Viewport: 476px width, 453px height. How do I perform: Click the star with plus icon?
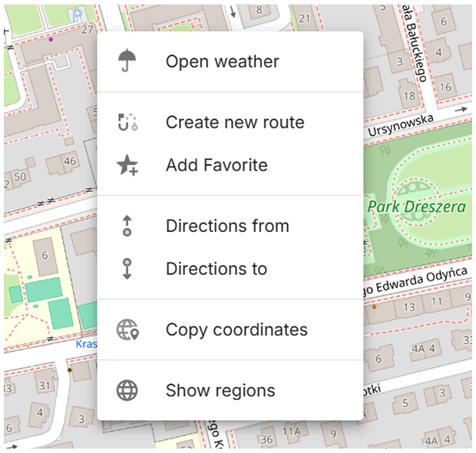click(x=127, y=165)
